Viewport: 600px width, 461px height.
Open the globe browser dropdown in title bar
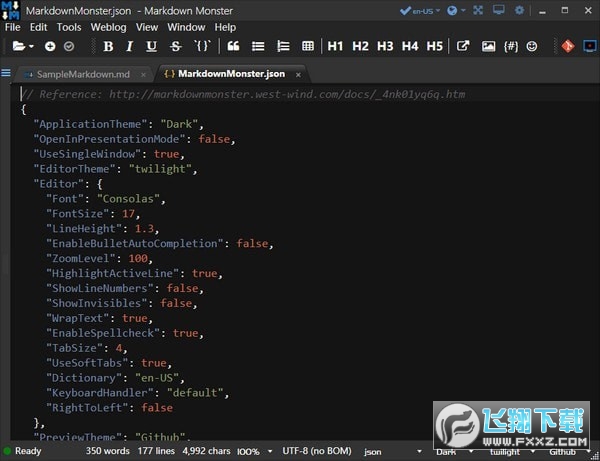pyautogui.click(x=456, y=11)
